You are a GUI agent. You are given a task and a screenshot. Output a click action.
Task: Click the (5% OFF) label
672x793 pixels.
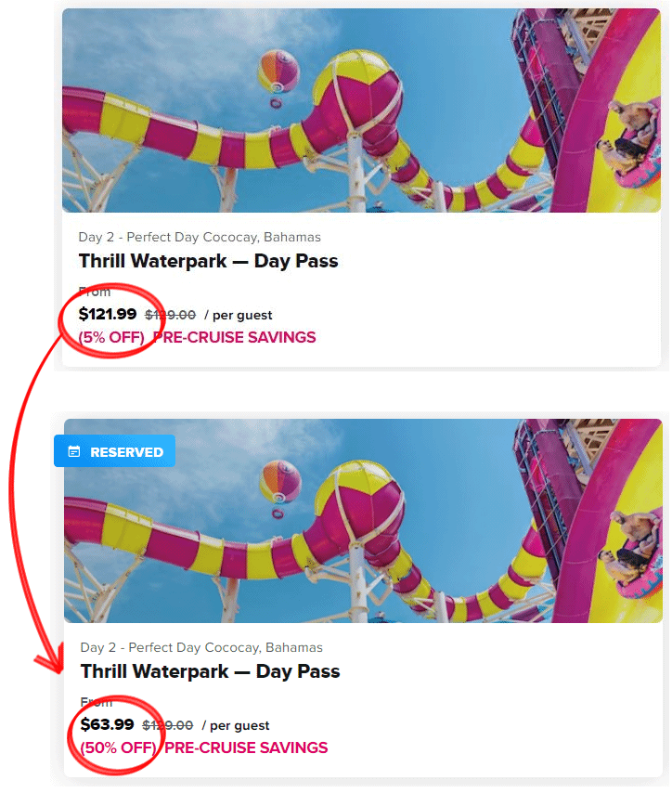pyautogui.click(x=111, y=337)
